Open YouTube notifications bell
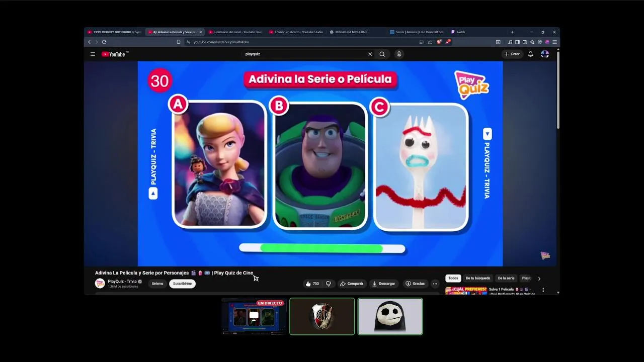The width and height of the screenshot is (644, 362). [x=530, y=54]
